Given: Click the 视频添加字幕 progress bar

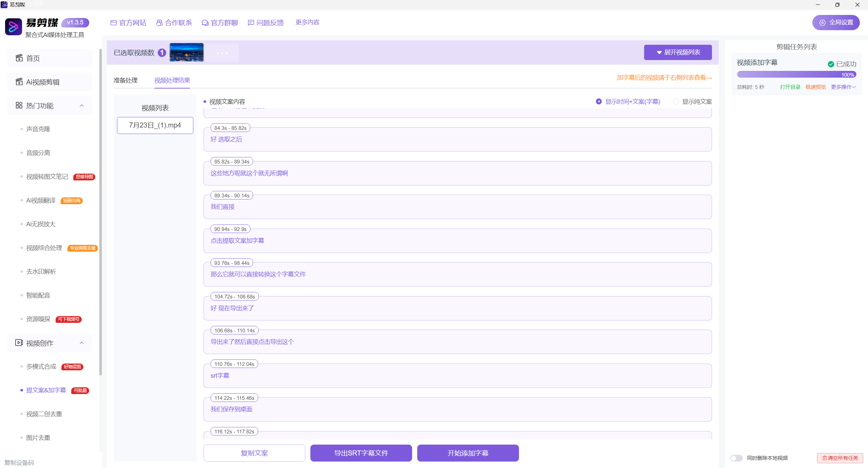Looking at the screenshot, I should (796, 75).
